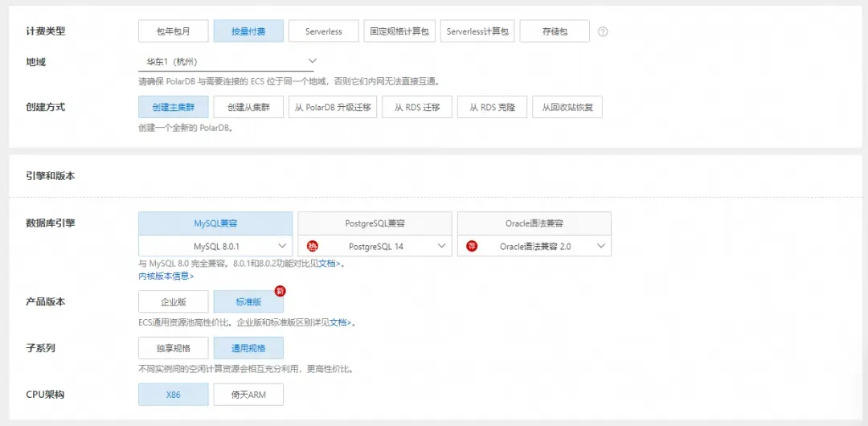Switch to Oracle语法兼容 engine tab
868x426 pixels.
pos(534,223)
